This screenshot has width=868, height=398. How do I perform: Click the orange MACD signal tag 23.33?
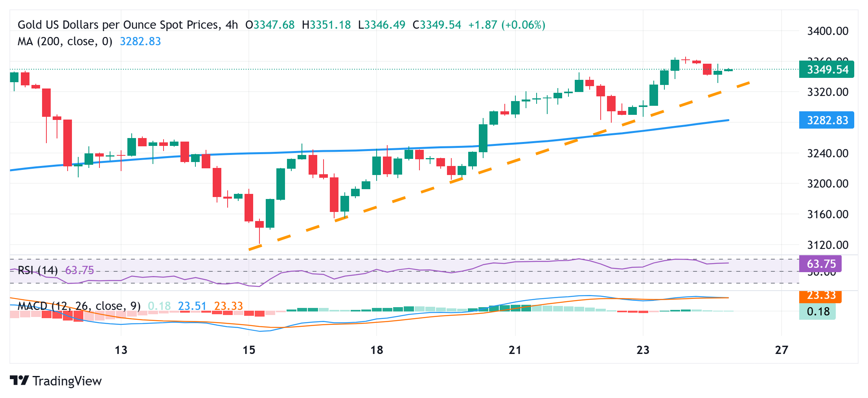(820, 296)
